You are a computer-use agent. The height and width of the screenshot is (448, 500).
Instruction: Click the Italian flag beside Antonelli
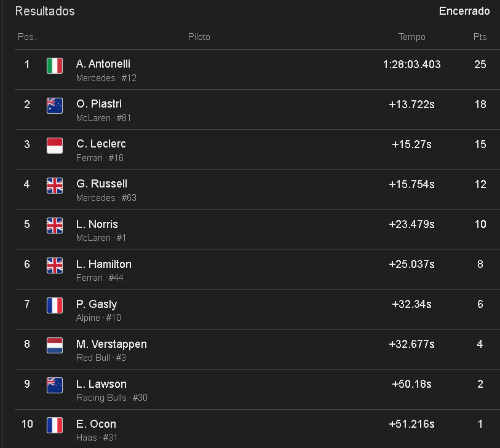pyautogui.click(x=55, y=66)
